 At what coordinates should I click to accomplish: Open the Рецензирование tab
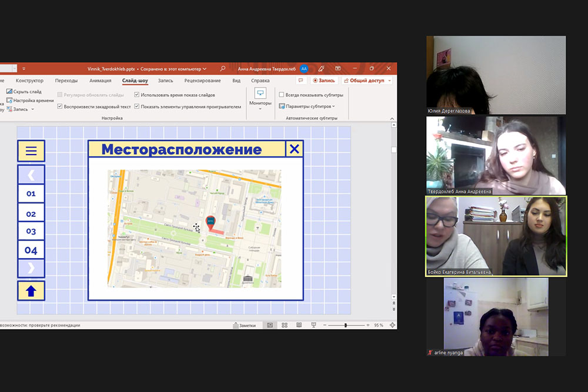click(202, 81)
